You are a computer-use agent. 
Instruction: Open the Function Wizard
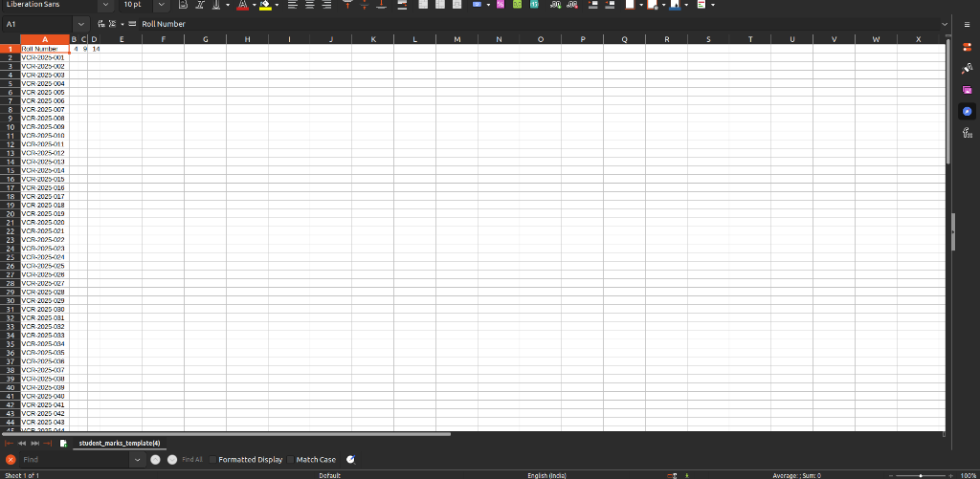(101, 24)
